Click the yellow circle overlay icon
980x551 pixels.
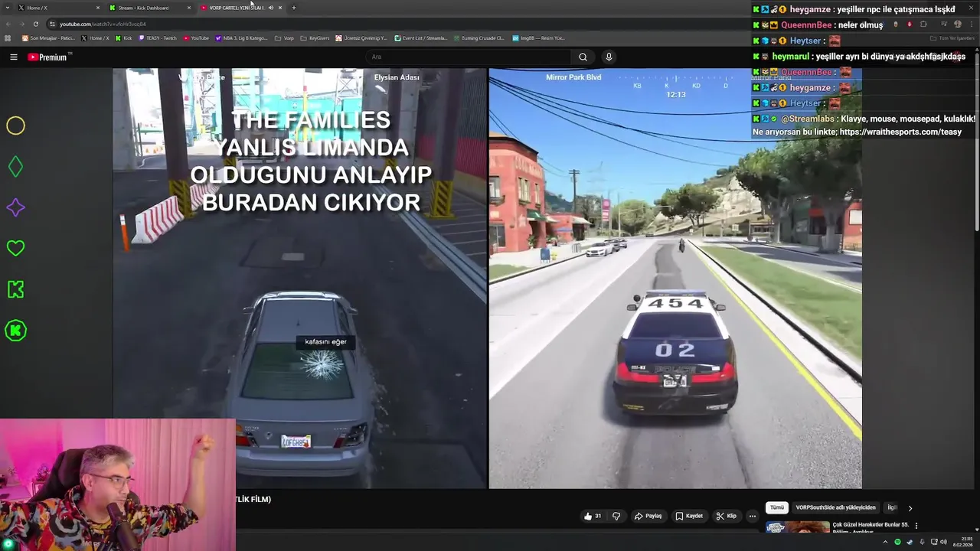[15, 126]
